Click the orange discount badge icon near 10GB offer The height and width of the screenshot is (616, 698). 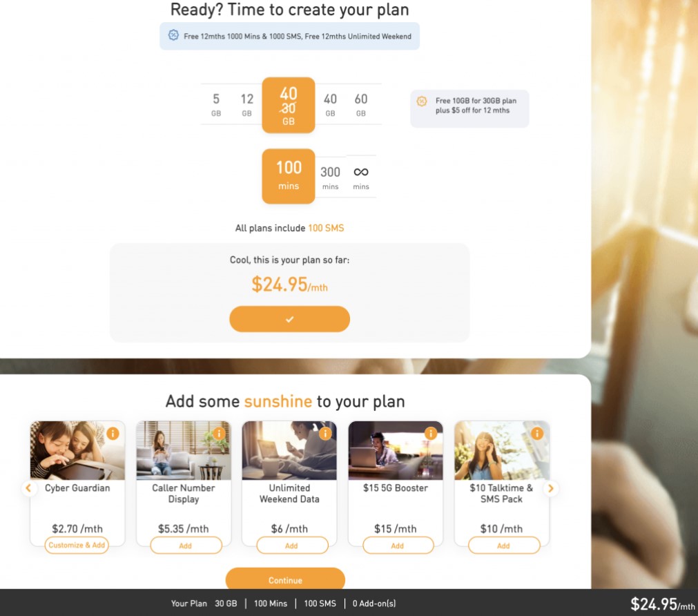(422, 101)
